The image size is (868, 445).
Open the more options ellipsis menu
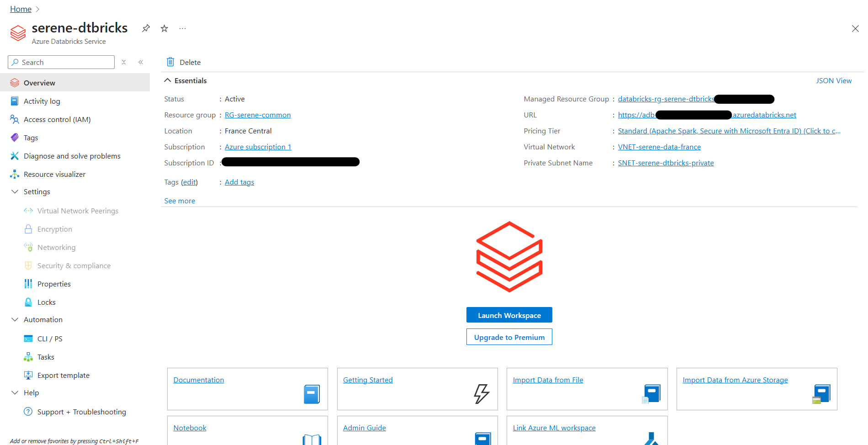[182, 28]
